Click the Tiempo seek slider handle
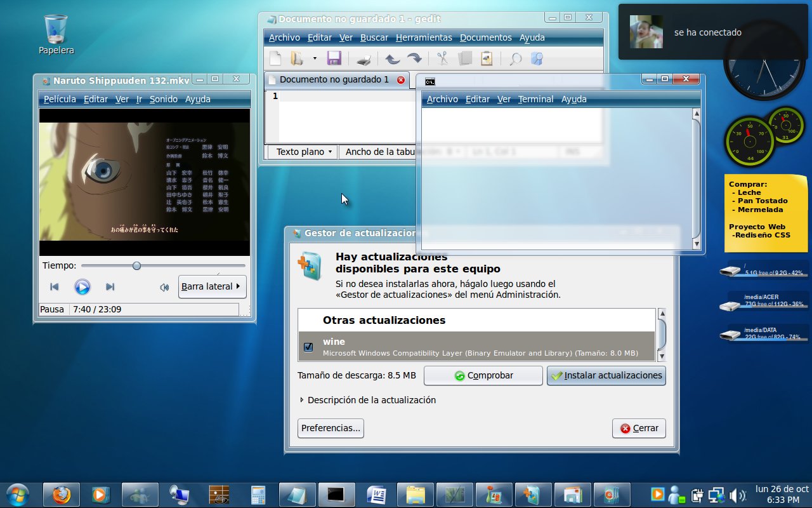This screenshot has width=812, height=508. pyautogui.click(x=136, y=265)
